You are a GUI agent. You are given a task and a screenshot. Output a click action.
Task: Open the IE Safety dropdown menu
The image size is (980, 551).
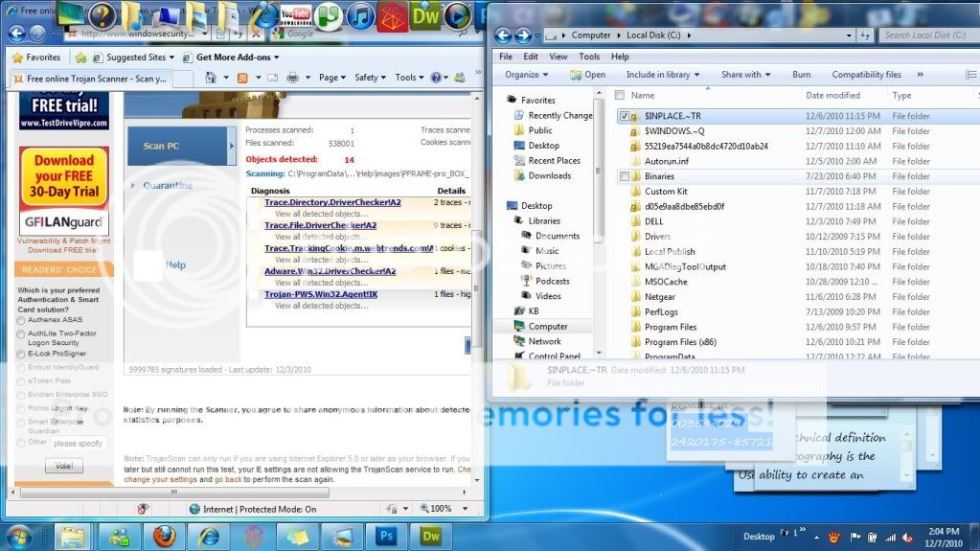coord(370,78)
